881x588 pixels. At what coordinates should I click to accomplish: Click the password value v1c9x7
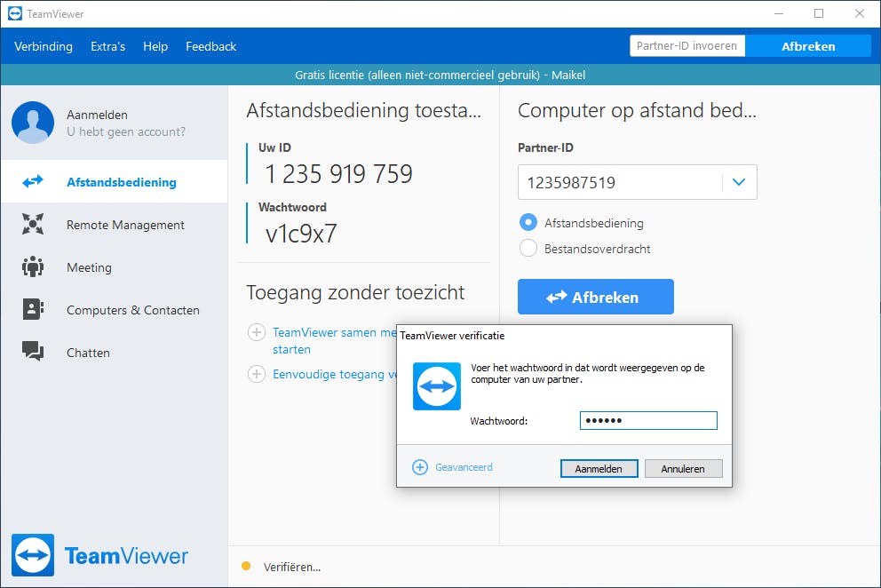pyautogui.click(x=301, y=234)
